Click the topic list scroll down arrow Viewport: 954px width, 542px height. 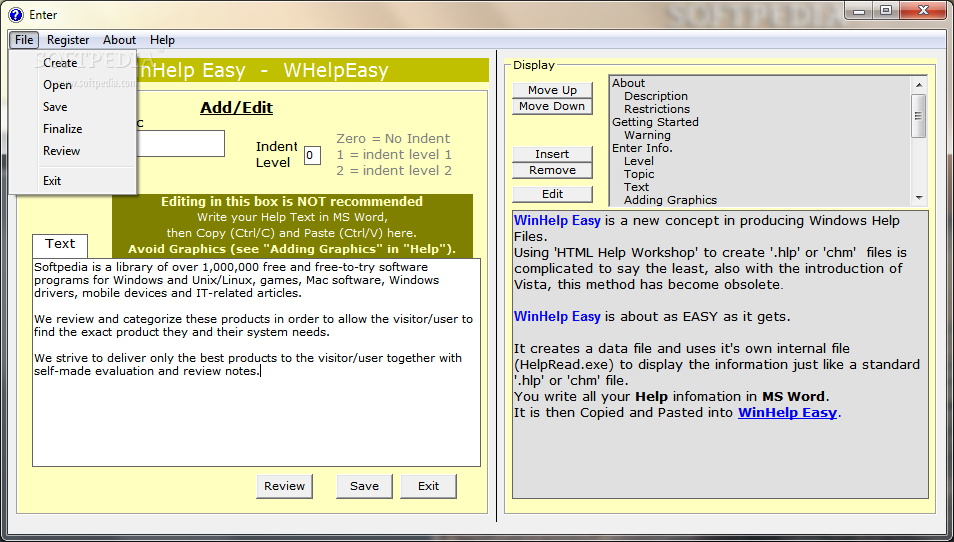pyautogui.click(x=919, y=198)
